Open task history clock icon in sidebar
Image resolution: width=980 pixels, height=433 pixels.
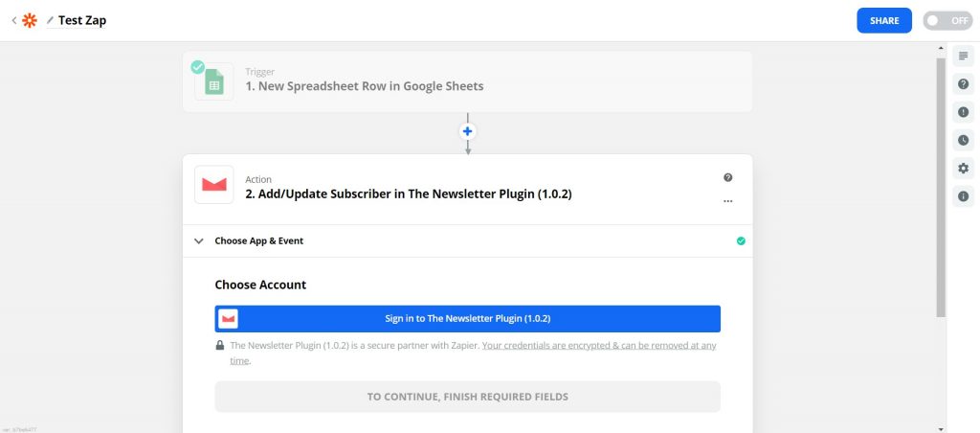(963, 140)
